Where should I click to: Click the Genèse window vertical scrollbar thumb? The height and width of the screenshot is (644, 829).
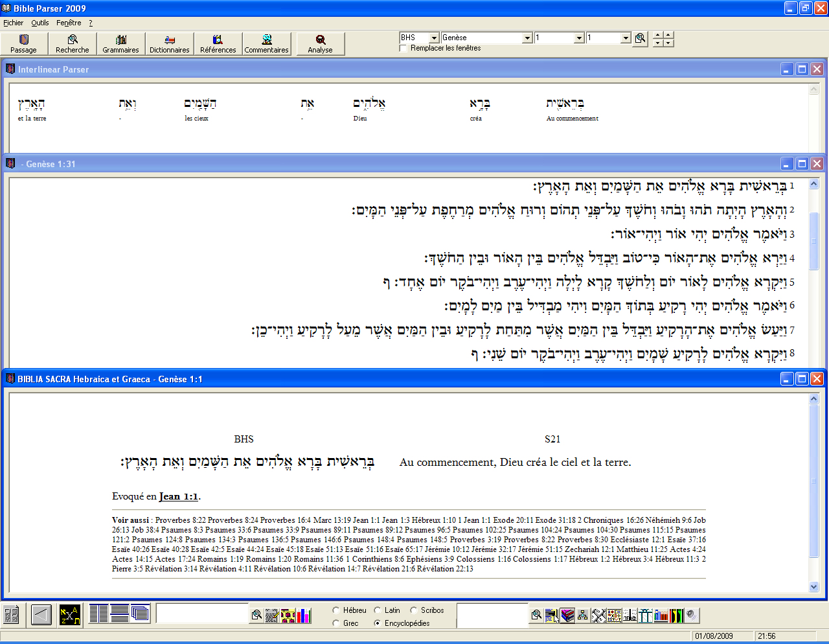(x=814, y=240)
